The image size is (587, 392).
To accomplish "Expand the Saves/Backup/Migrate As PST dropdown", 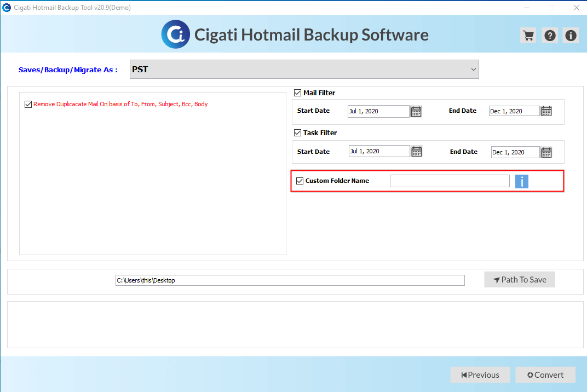I will click(304, 70).
